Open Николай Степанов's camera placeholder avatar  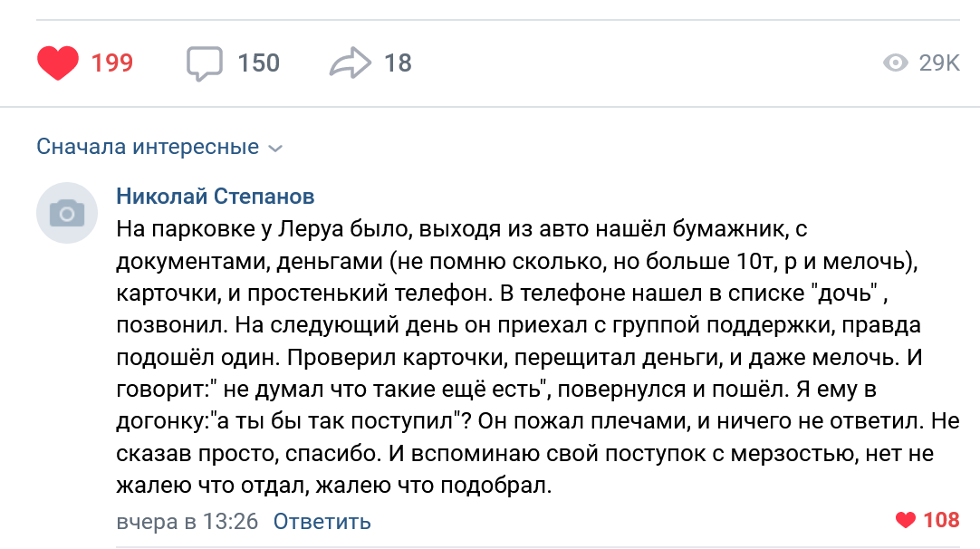[66, 213]
